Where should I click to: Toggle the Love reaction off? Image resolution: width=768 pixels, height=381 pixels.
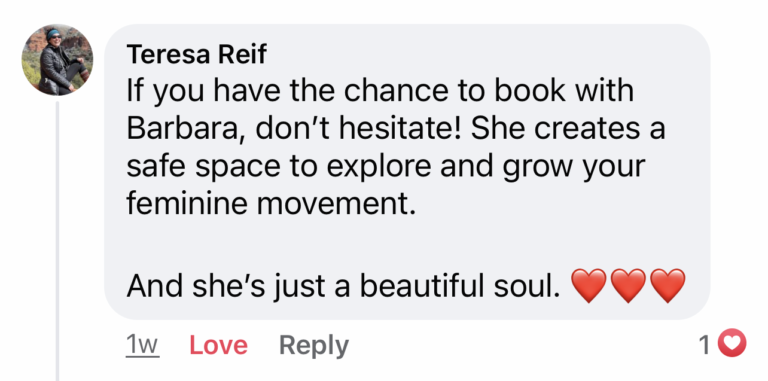point(218,345)
